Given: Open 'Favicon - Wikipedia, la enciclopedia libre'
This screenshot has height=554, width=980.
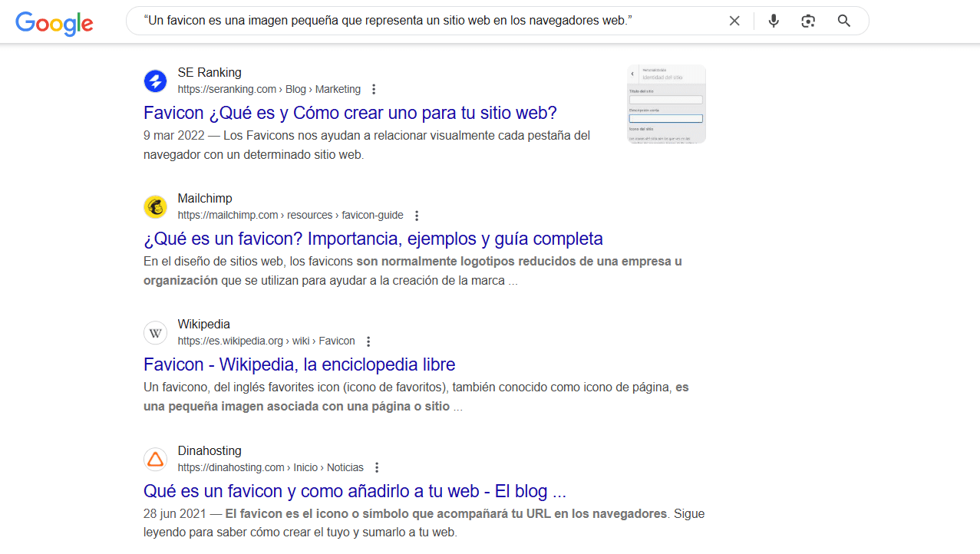Looking at the screenshot, I should coord(299,364).
